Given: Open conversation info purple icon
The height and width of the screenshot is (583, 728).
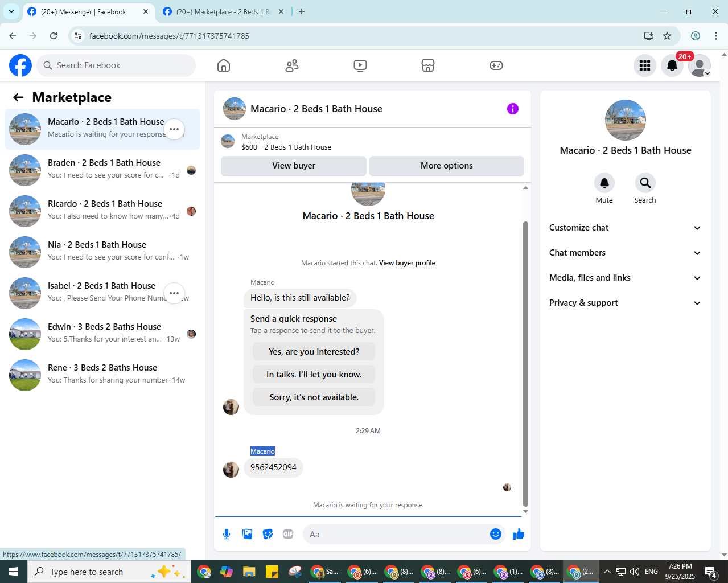Looking at the screenshot, I should pos(513,109).
